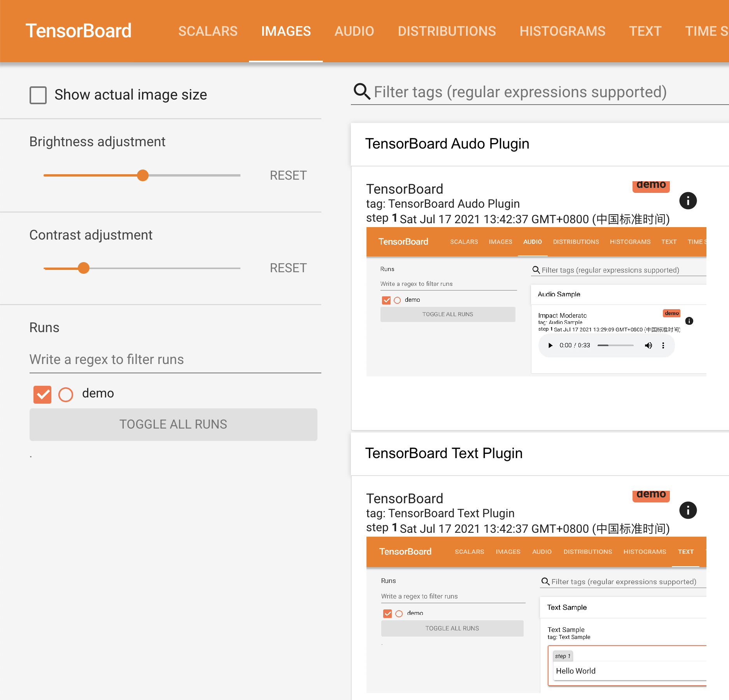Open the AUDIO tab in header
The height and width of the screenshot is (700, 729).
pyautogui.click(x=354, y=31)
